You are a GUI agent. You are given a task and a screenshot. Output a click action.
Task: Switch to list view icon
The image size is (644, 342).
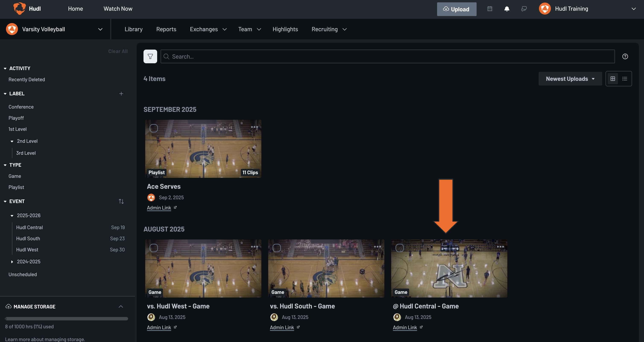(625, 79)
